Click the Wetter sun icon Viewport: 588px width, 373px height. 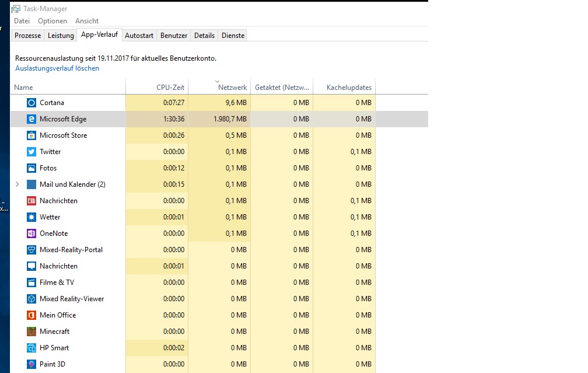click(x=32, y=217)
